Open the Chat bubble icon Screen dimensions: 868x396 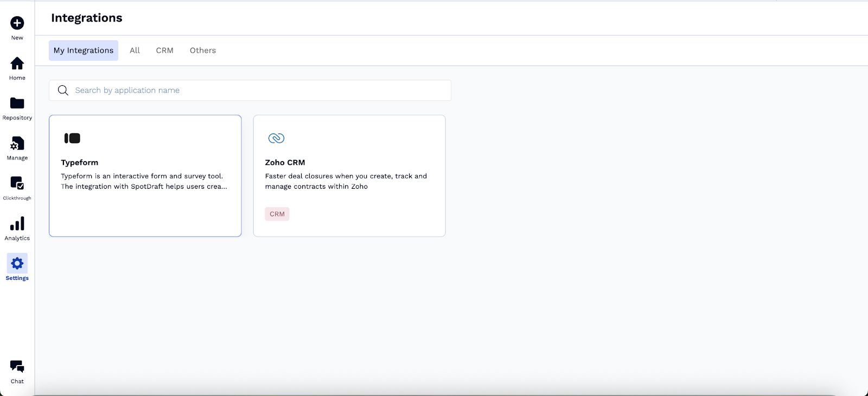(17, 367)
